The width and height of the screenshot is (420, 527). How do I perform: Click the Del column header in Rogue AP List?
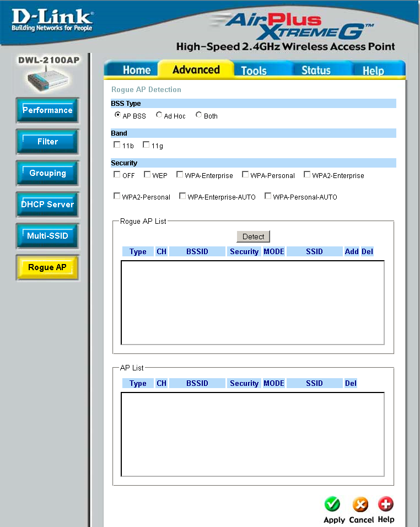pos(367,251)
